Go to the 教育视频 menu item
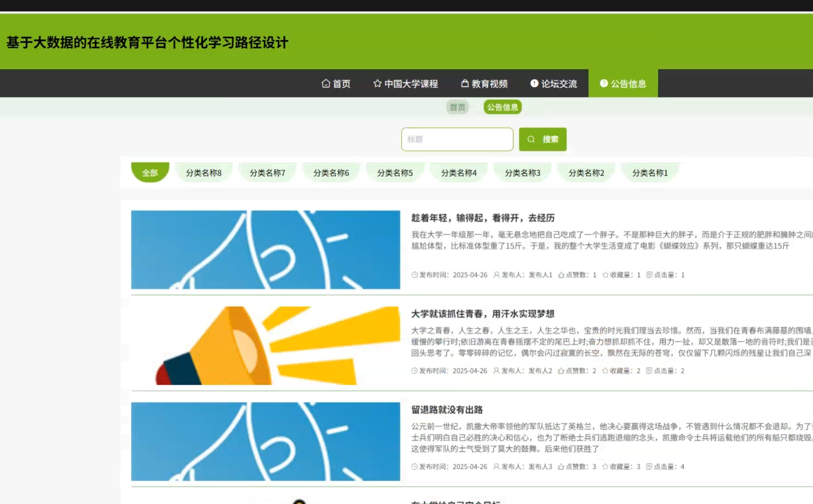813x504 pixels. 484,83
